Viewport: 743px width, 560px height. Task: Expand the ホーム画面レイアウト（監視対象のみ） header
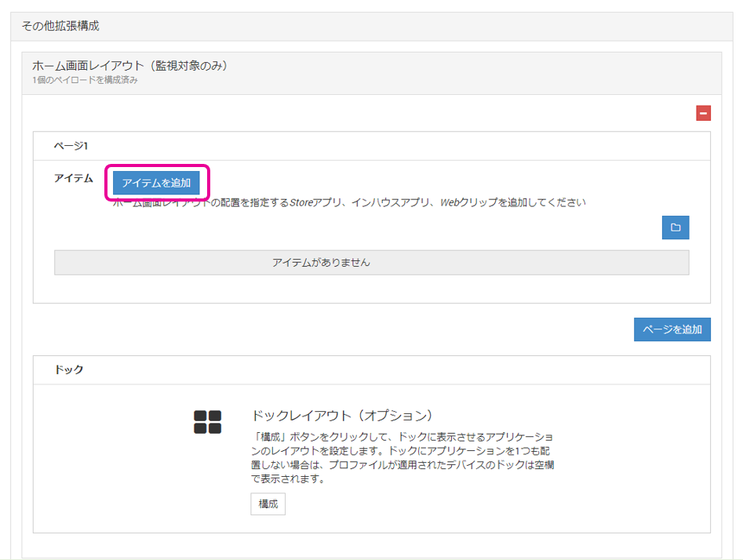[x=129, y=66]
